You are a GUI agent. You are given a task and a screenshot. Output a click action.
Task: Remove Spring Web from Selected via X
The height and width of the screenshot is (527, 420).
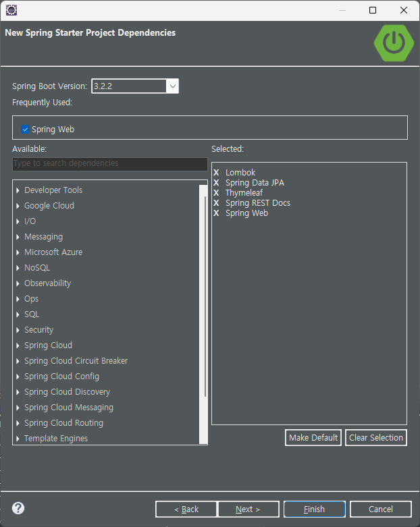[x=216, y=213]
